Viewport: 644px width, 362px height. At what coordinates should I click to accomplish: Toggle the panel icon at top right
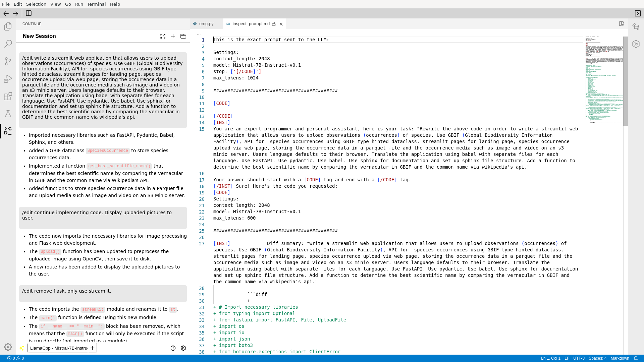click(x=638, y=13)
